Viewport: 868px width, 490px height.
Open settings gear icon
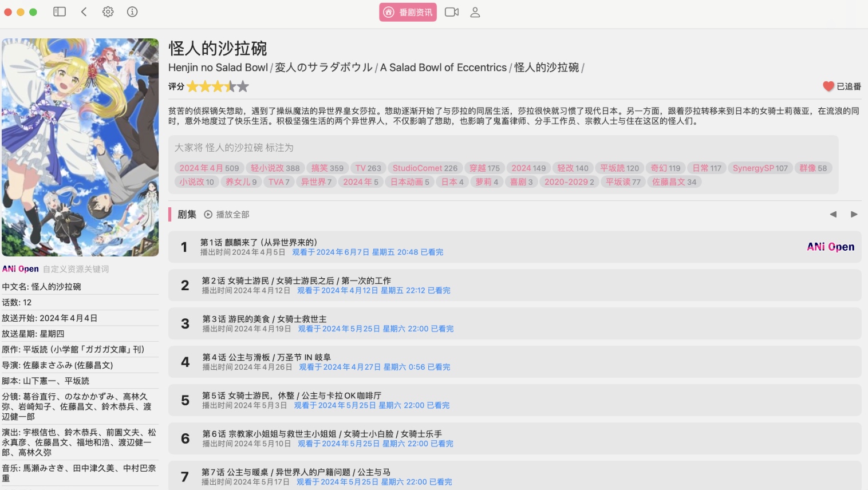click(x=108, y=11)
